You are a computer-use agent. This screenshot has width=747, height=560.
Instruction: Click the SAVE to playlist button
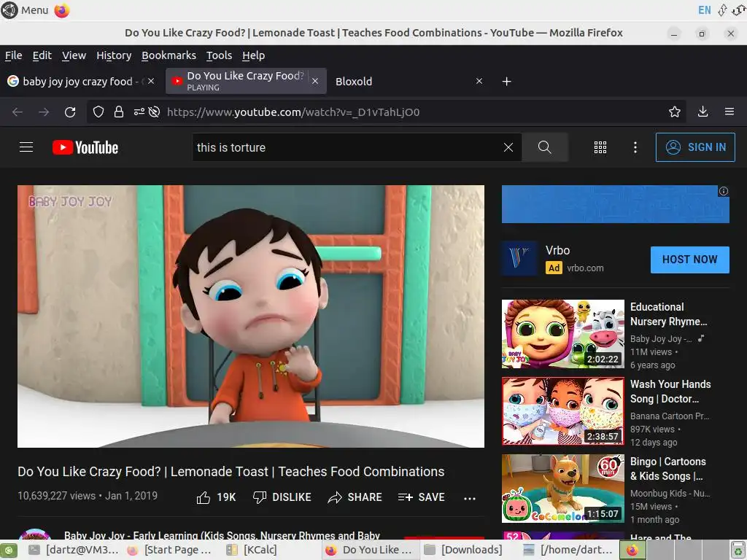pyautogui.click(x=421, y=497)
